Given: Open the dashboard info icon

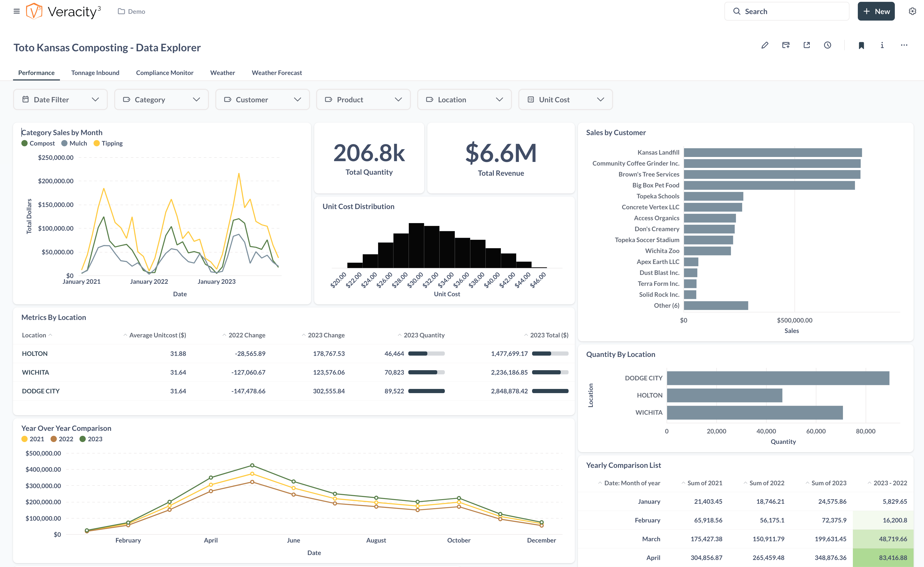Looking at the screenshot, I should click(x=882, y=45).
